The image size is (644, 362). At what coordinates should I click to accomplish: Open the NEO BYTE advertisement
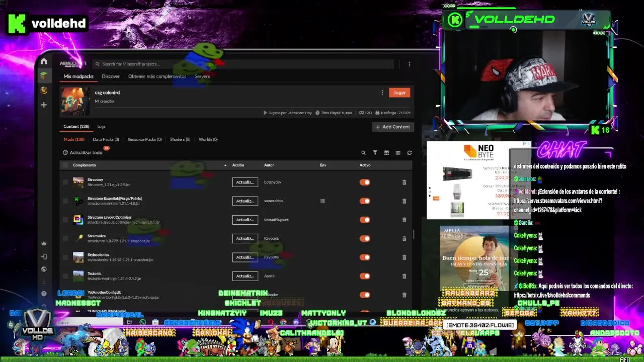click(x=478, y=180)
